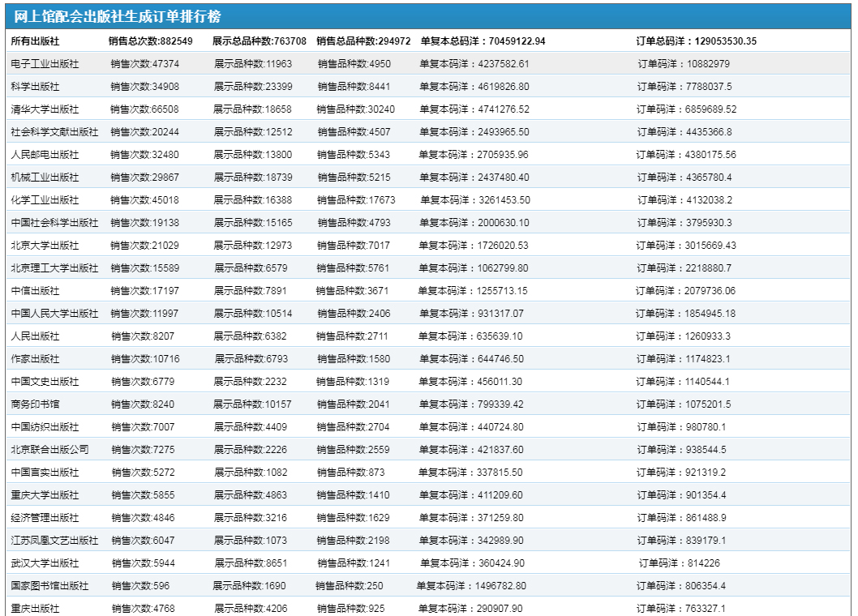Select the 订单总码洋 total in header row
The width and height of the screenshot is (858, 616).
click(697, 41)
